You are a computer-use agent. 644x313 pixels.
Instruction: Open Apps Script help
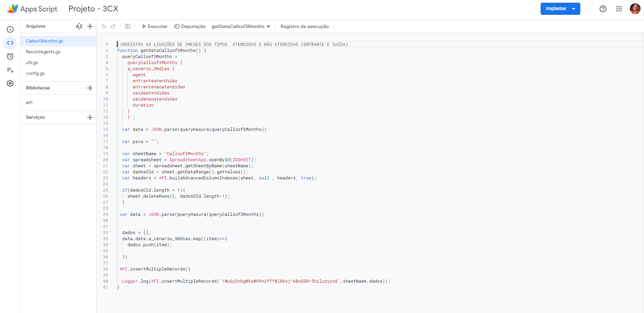(603, 9)
